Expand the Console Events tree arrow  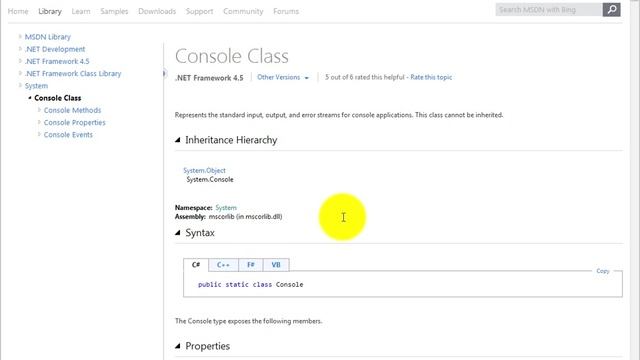pos(39,134)
